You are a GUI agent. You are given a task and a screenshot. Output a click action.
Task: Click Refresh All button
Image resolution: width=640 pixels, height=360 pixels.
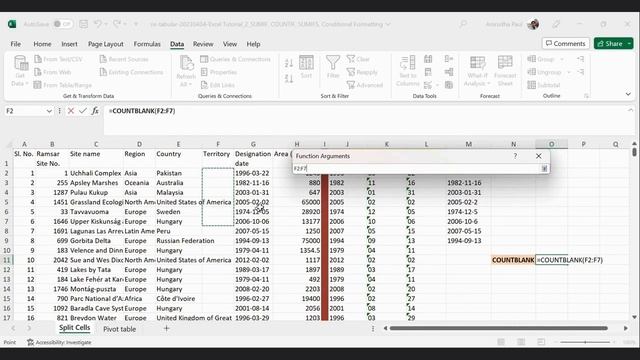pos(186,71)
